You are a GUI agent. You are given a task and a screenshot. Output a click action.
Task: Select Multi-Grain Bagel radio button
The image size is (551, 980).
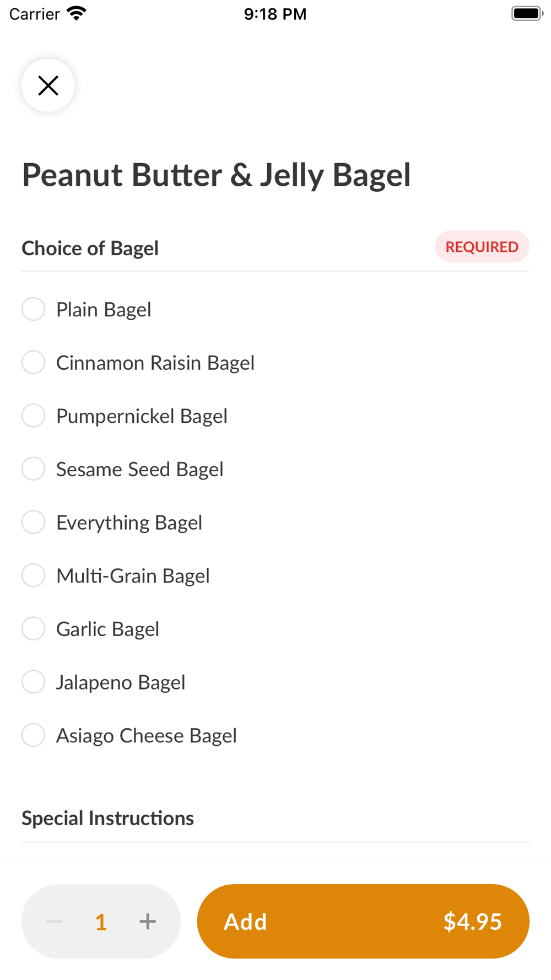pos(34,575)
